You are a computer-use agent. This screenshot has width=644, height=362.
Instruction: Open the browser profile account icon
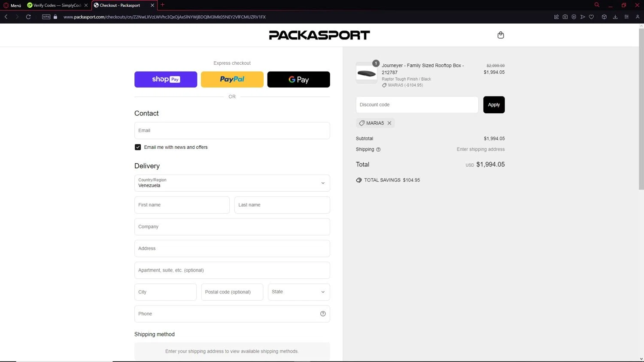638,17
